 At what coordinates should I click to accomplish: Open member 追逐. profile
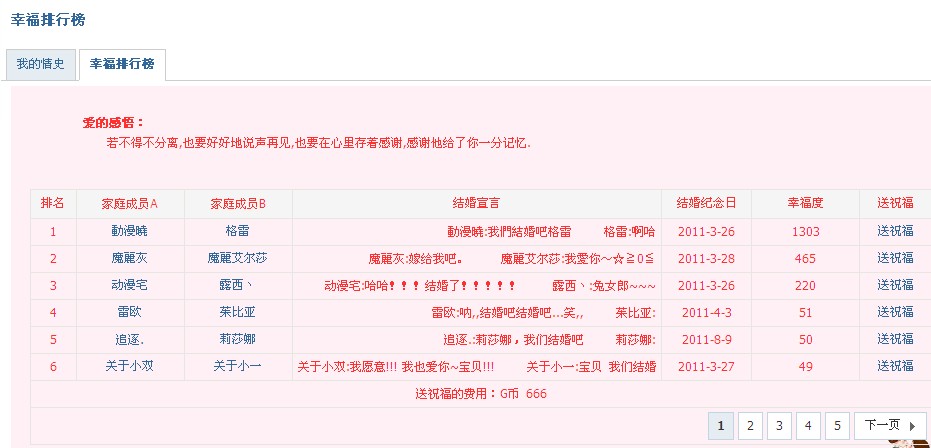click(x=129, y=339)
